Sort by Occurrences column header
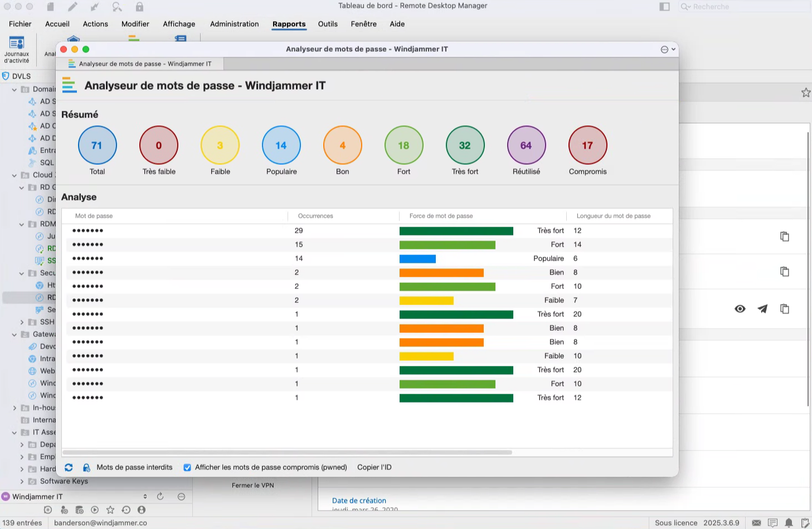Screen dimensions: 812x529 (x=315, y=216)
